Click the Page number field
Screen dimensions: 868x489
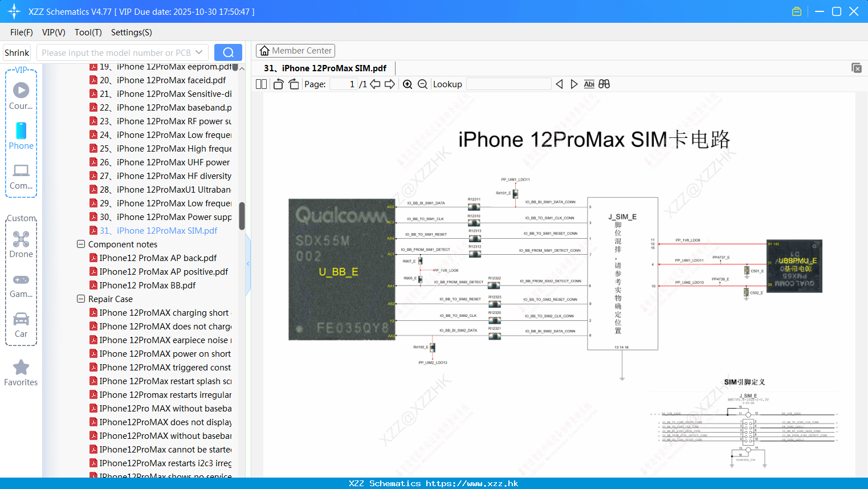344,84
